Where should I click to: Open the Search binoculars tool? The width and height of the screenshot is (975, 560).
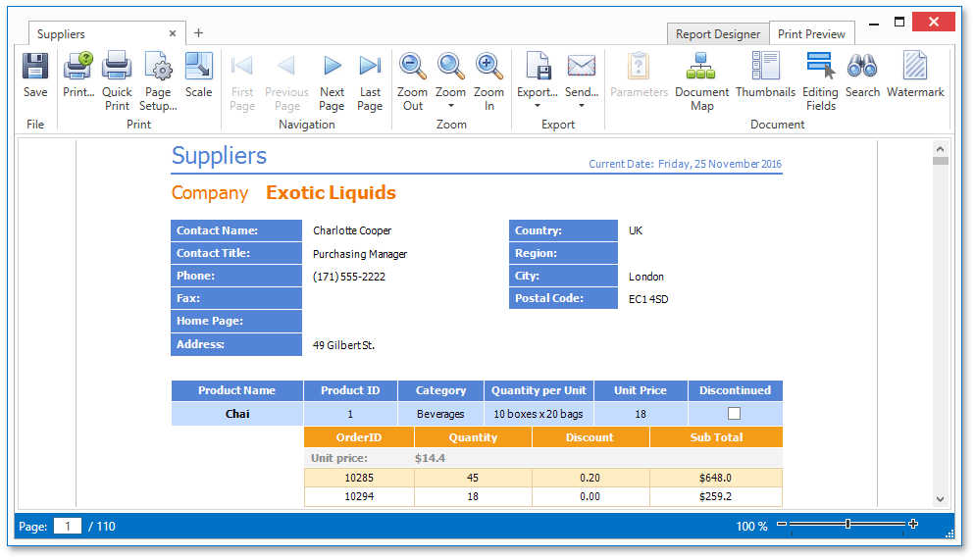coord(862,67)
